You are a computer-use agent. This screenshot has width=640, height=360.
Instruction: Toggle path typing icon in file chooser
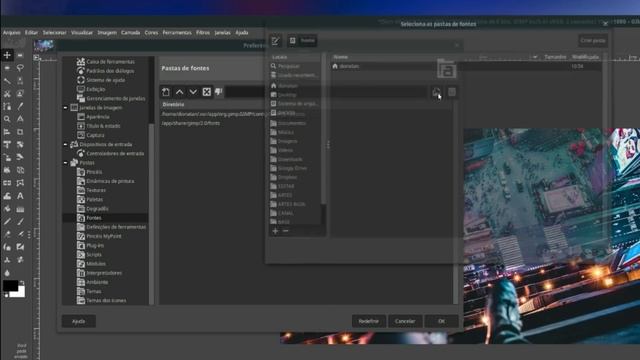click(276, 40)
